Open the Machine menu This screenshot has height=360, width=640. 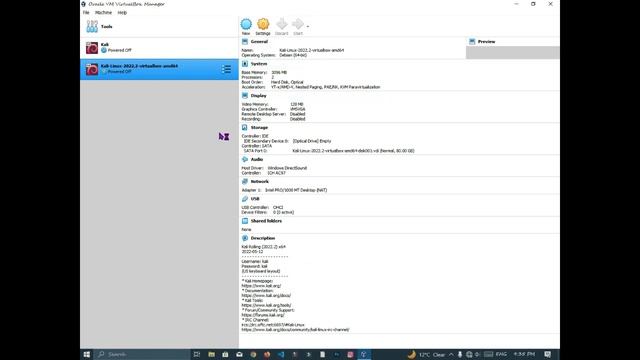coord(103,13)
